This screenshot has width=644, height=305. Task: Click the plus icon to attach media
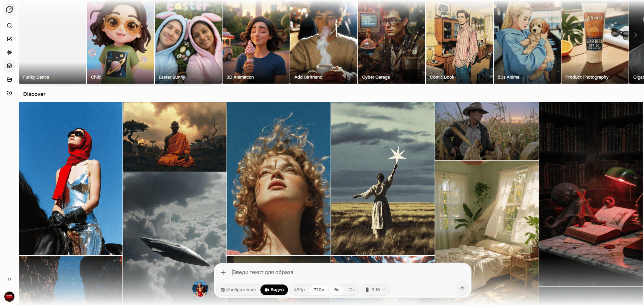pyautogui.click(x=223, y=272)
